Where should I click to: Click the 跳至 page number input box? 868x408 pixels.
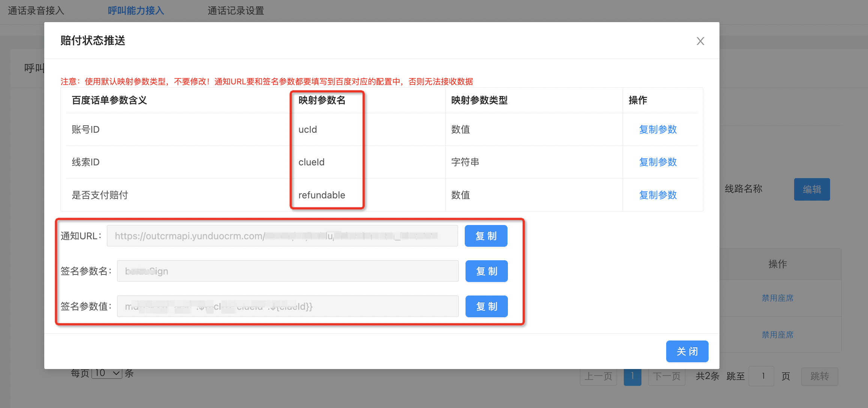(x=761, y=376)
